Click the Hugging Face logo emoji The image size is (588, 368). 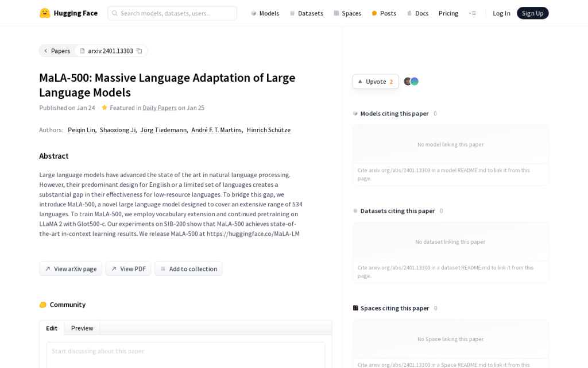coord(45,13)
